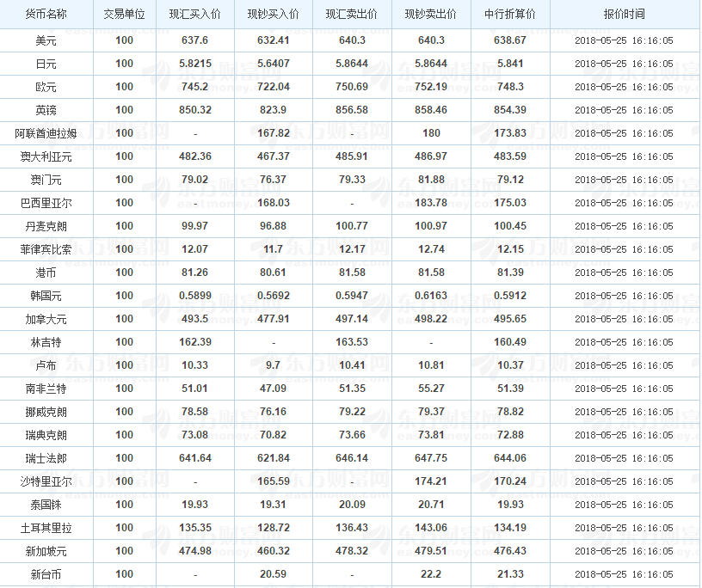
Task: Click the 现钞卖出价 column header
Action: 431,15
